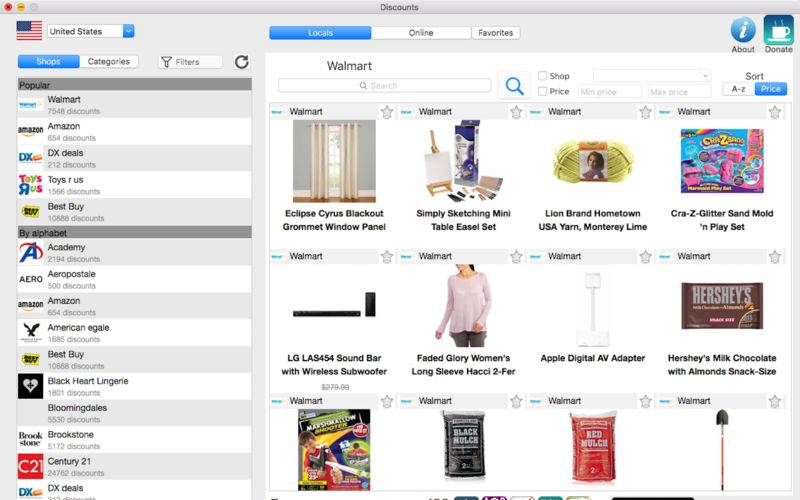Viewport: 800px width, 500px height.
Task: Open the Lion Brand yarn thumbnail
Action: coord(592,161)
